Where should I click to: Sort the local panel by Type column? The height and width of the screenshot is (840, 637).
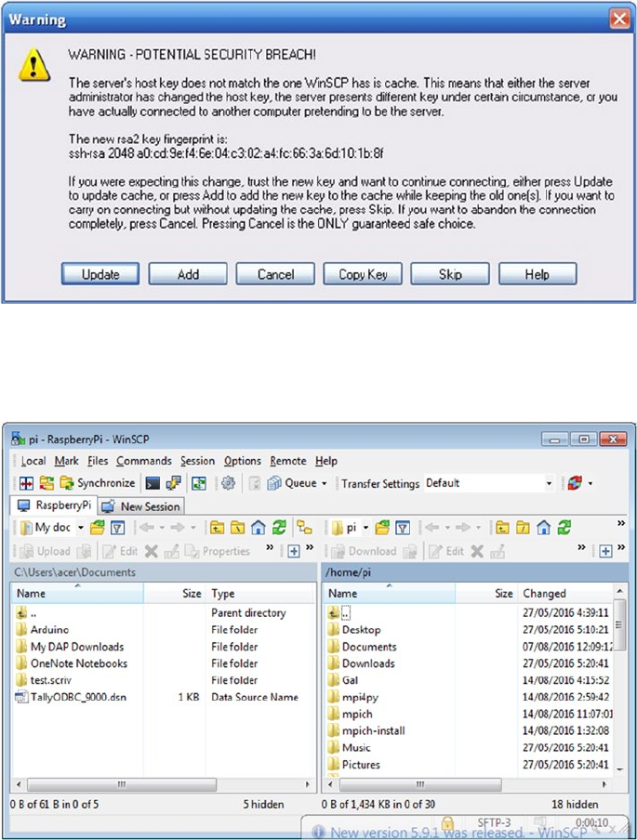259,593
